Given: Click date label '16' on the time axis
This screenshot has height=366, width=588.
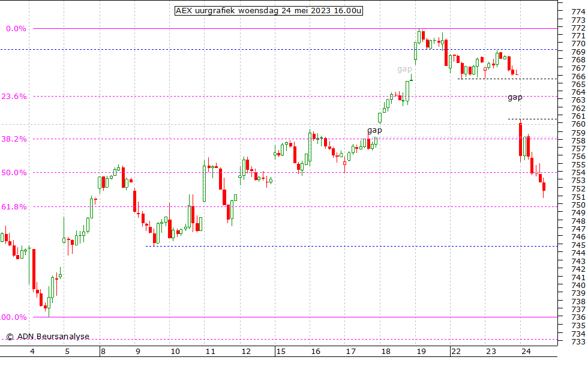Looking at the screenshot, I should click(316, 352).
